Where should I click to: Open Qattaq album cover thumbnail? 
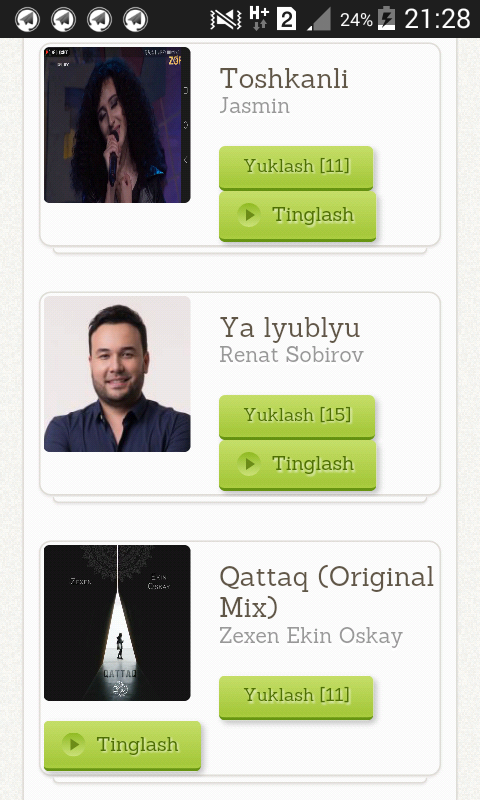point(117,623)
